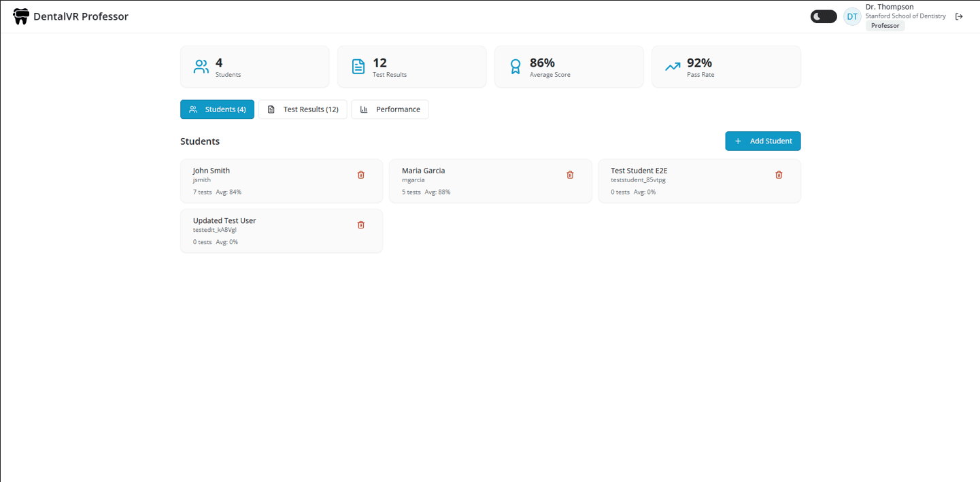The height and width of the screenshot is (482, 980).
Task: Open Maria Garcia student card name
Action: (423, 171)
